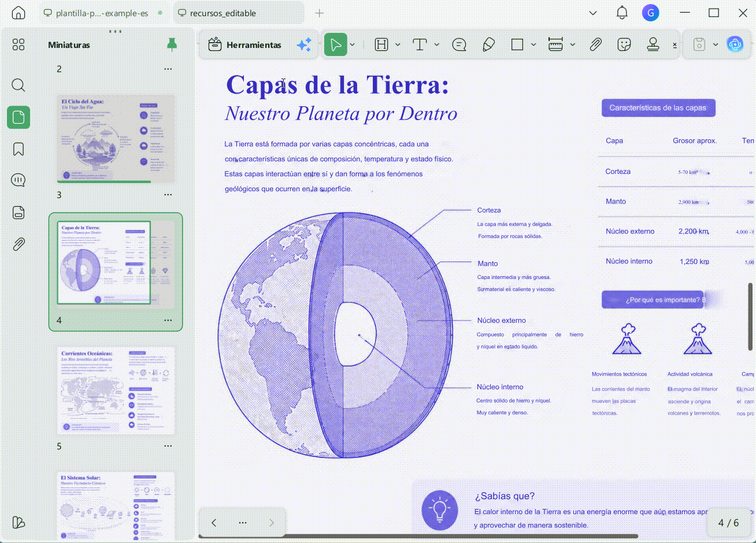
Task: Click the 4 / 6 page indicator
Action: pos(728,523)
